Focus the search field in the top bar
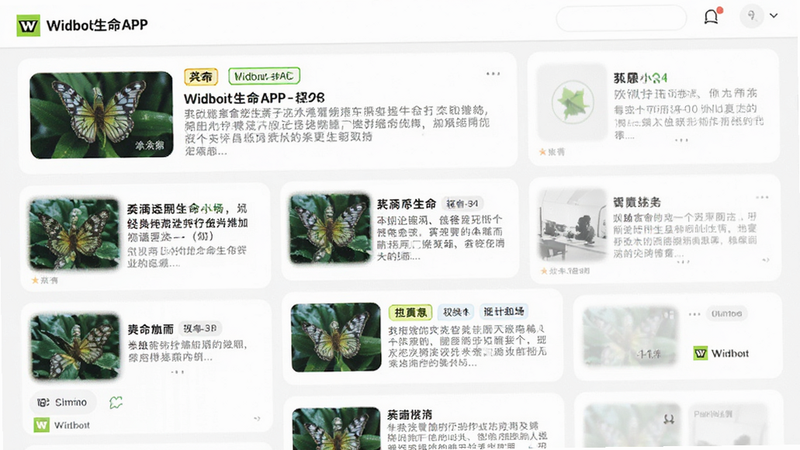This screenshot has height=450, width=800. (x=621, y=18)
